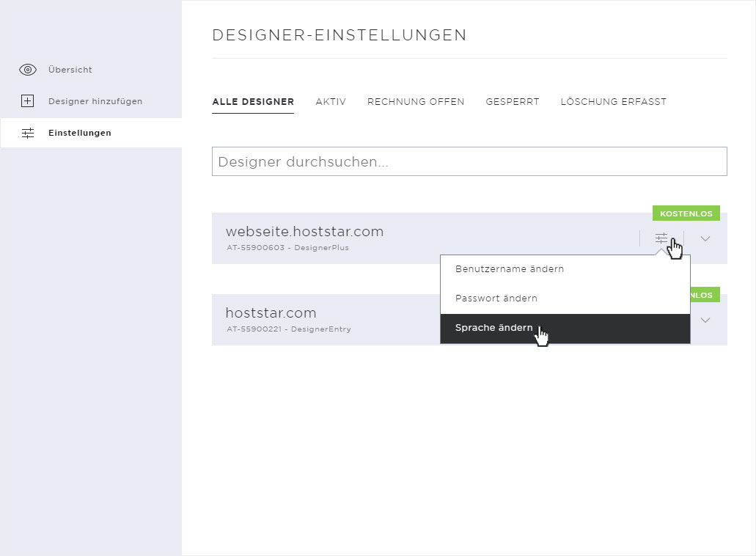
Task: Choose Benutzername ändern from the menu
Action: click(x=565, y=269)
